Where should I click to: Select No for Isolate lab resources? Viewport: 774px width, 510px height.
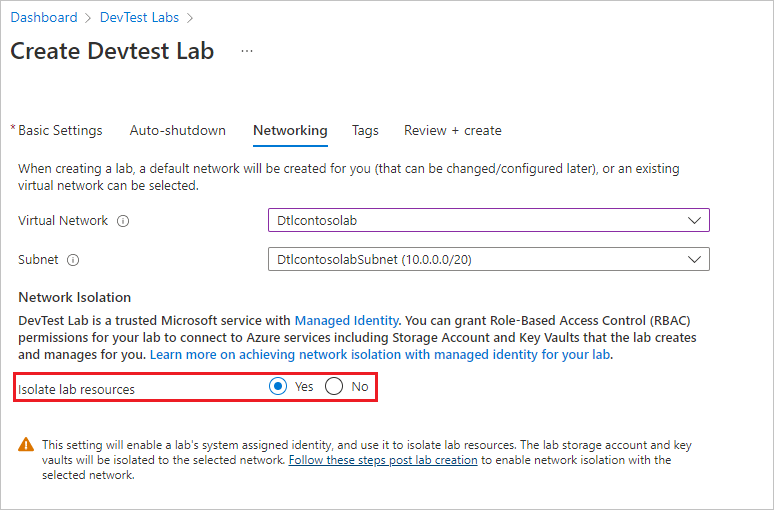[334, 386]
